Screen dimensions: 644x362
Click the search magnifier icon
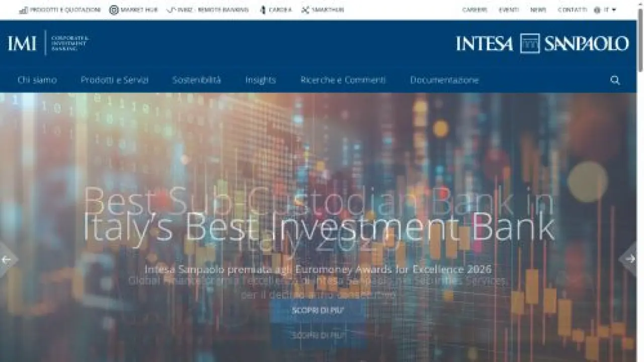615,80
